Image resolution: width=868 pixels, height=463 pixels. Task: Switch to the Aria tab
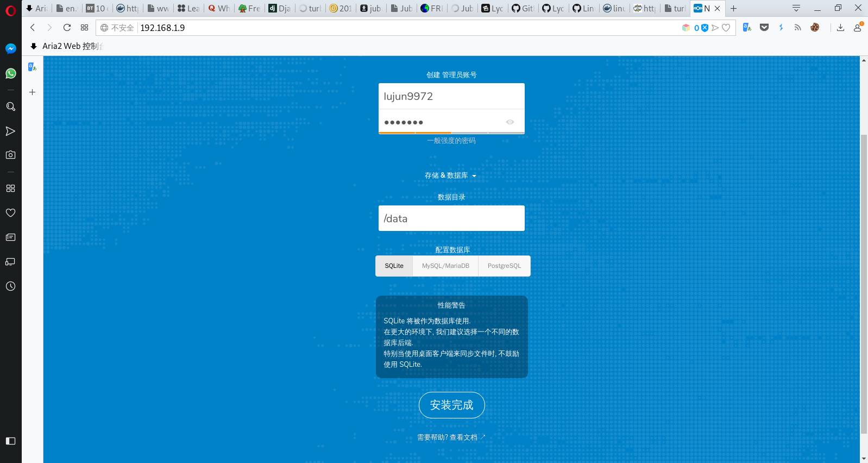[37, 8]
